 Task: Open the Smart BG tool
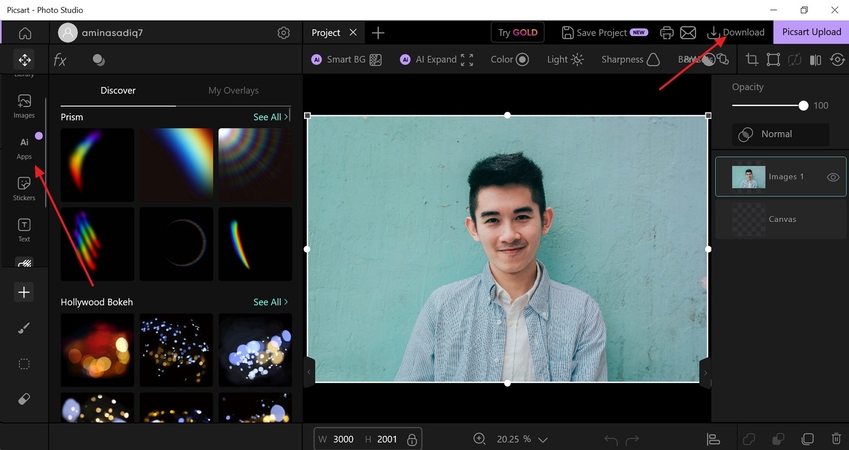click(x=346, y=60)
